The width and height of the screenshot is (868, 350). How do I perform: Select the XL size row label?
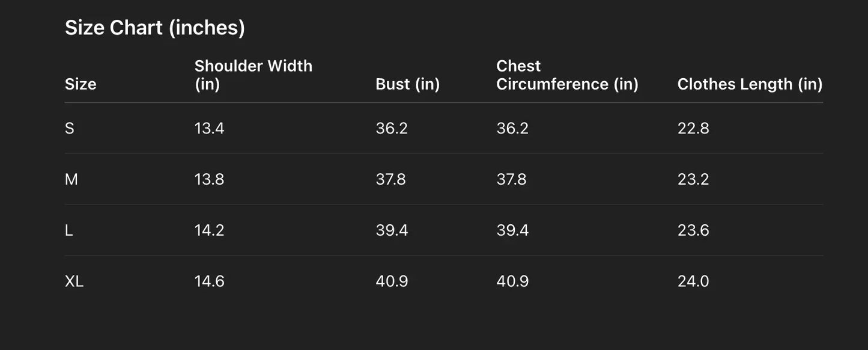pos(74,281)
